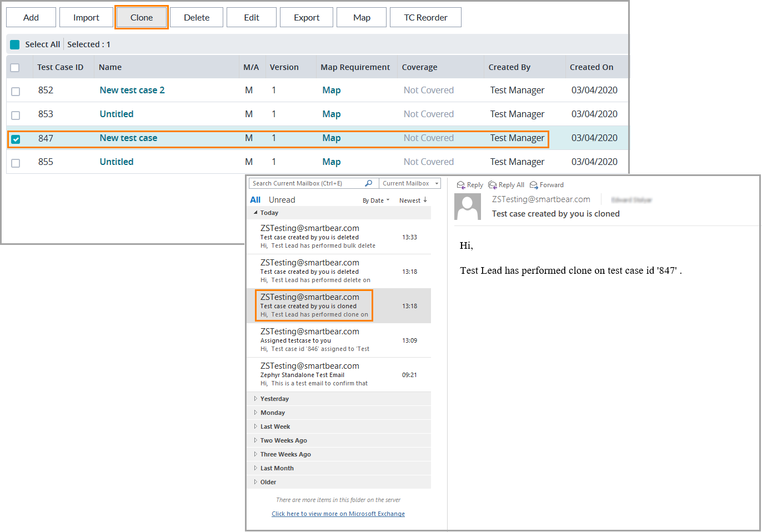Image resolution: width=762 pixels, height=532 pixels.
Task: Check the box for test case 852
Action: tap(16, 92)
